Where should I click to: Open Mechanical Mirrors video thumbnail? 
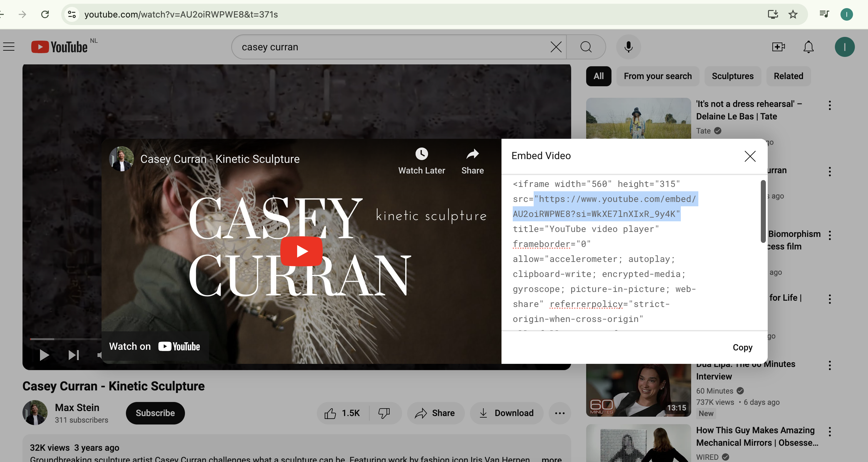[x=639, y=443]
